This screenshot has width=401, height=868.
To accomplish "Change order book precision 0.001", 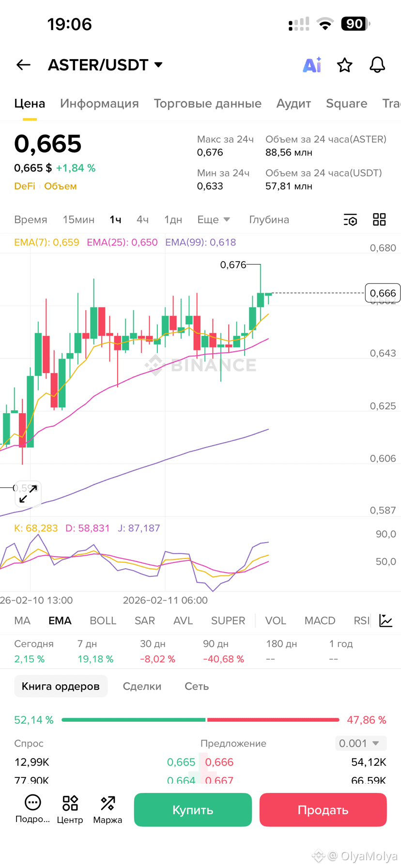I will coord(361,743).
